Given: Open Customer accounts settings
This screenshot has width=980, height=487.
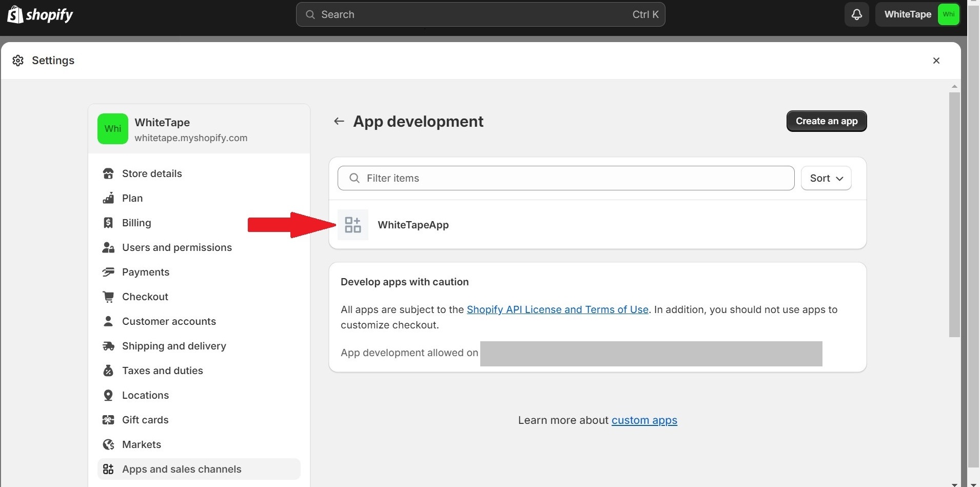Looking at the screenshot, I should pyautogui.click(x=199, y=321).
